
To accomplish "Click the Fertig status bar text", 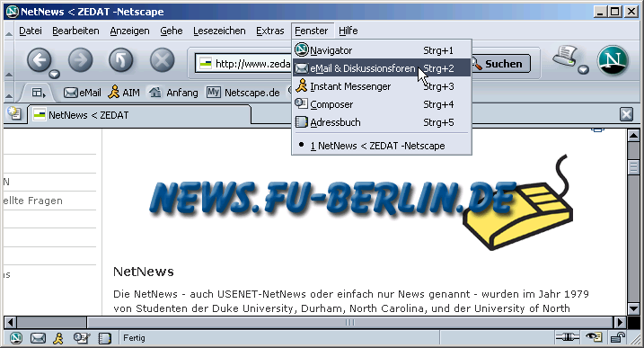I will pos(134,338).
